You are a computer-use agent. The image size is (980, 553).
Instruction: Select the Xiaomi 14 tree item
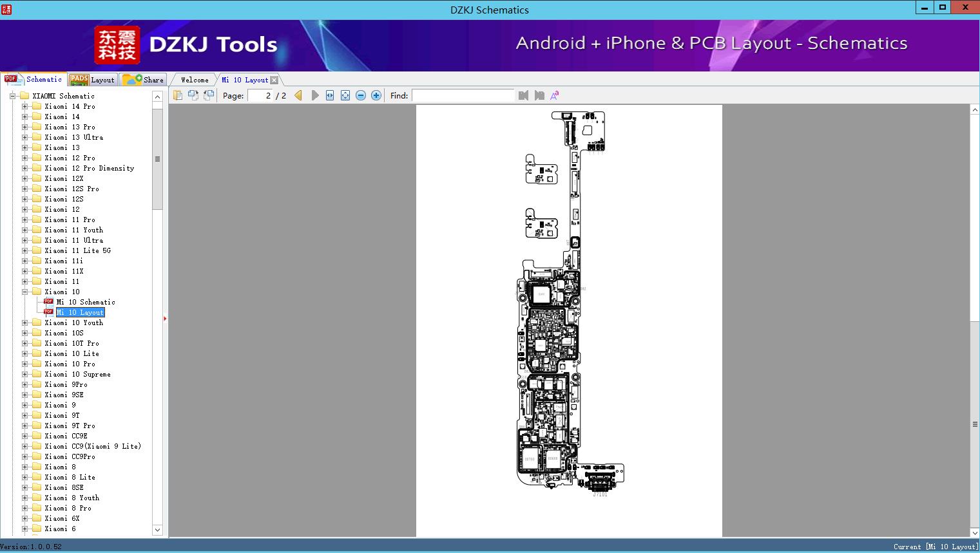click(62, 117)
